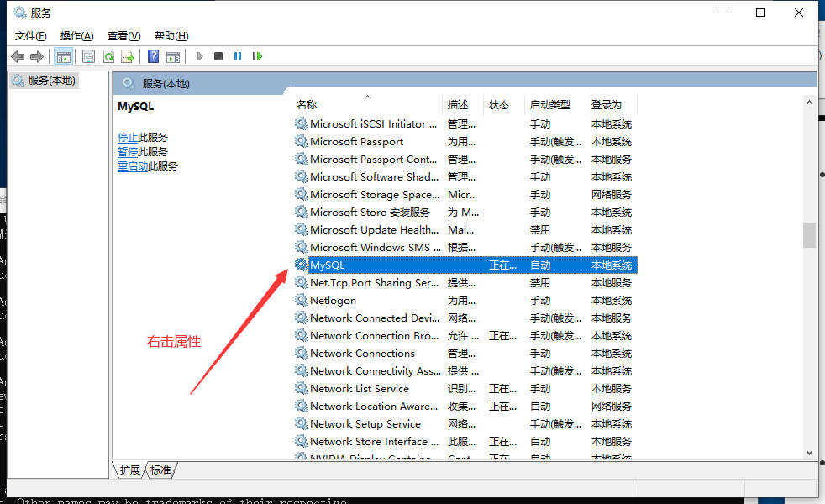Open the 查看(V) menu

[123, 36]
